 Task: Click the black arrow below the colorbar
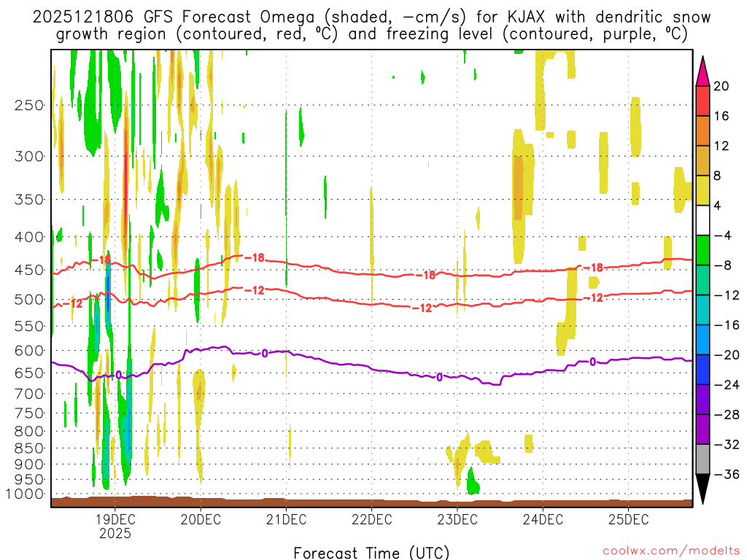coord(703,489)
